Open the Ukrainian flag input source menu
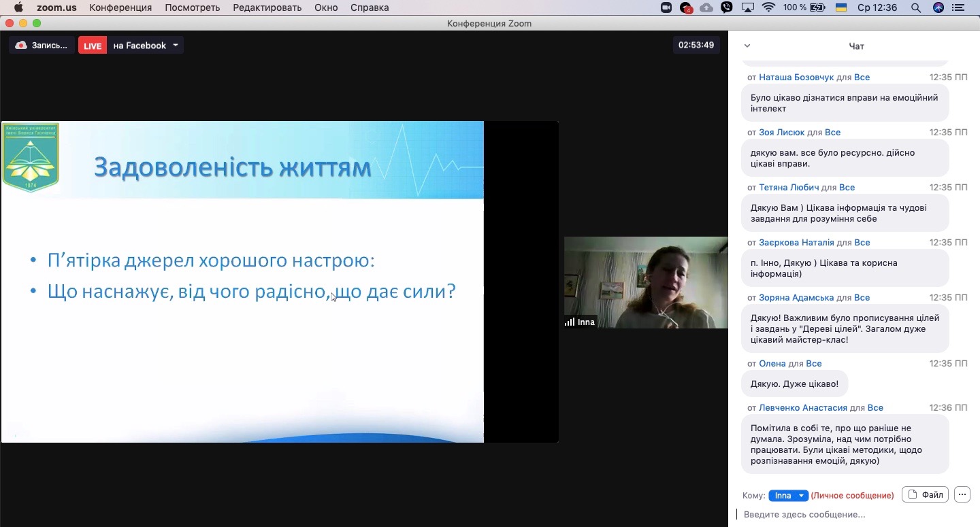 point(841,7)
